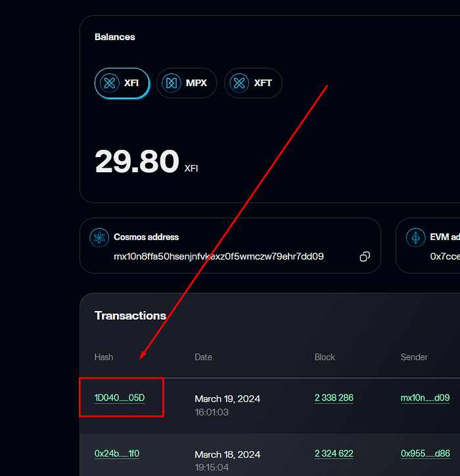Click the MPX token icon
Viewport: 460px width, 476px height.
click(x=172, y=83)
